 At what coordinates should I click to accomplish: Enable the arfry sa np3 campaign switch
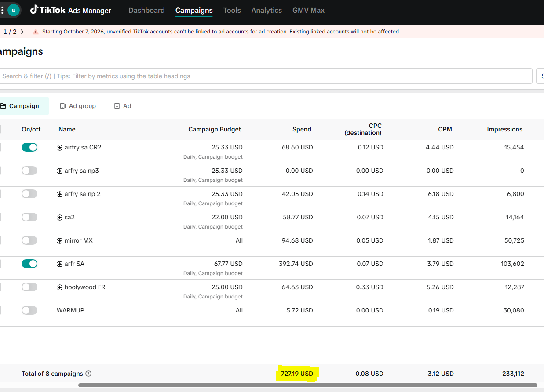[29, 171]
